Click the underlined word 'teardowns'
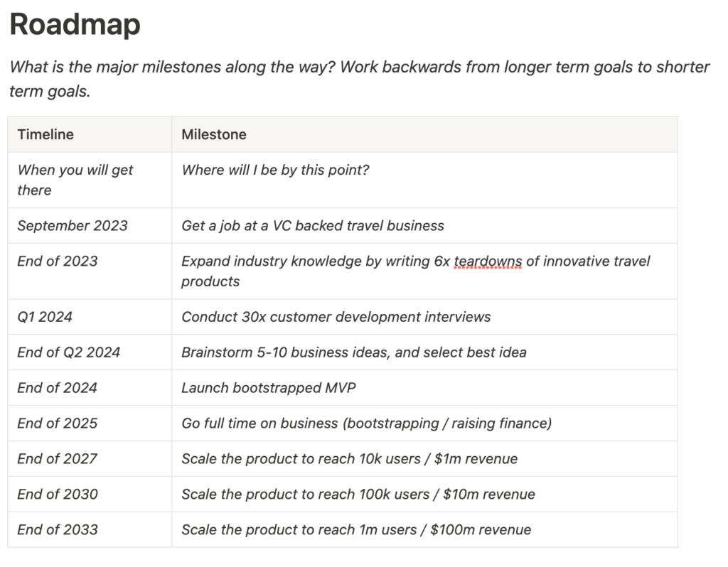The image size is (728, 567). pos(488,261)
